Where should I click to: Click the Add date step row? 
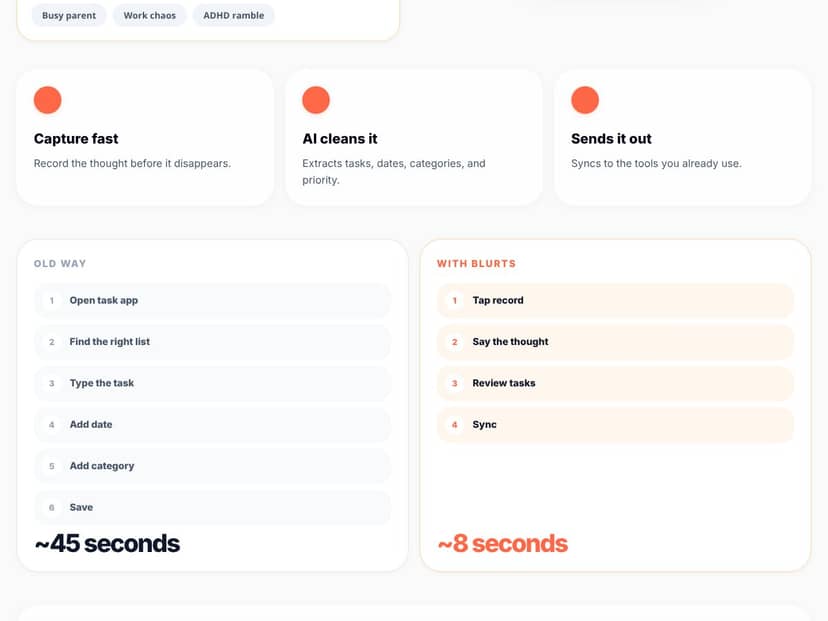[213, 425]
